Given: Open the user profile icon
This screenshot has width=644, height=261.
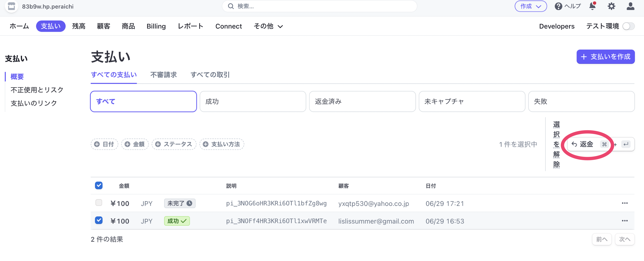Looking at the screenshot, I should click(630, 6).
